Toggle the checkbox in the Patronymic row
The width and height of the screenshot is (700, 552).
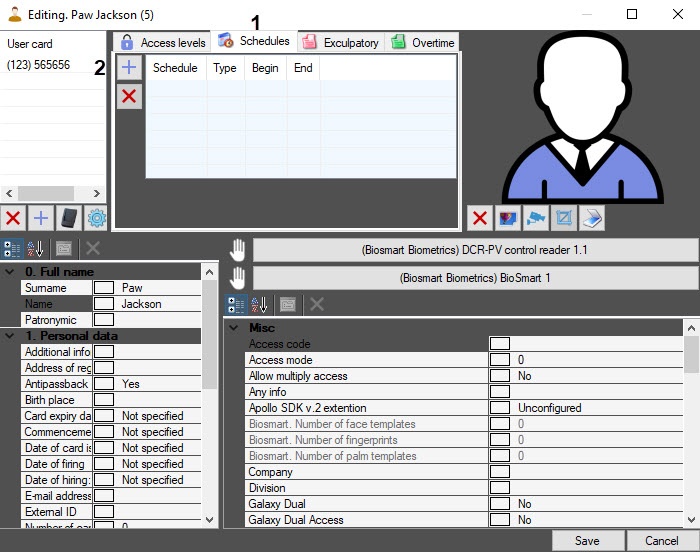104,320
